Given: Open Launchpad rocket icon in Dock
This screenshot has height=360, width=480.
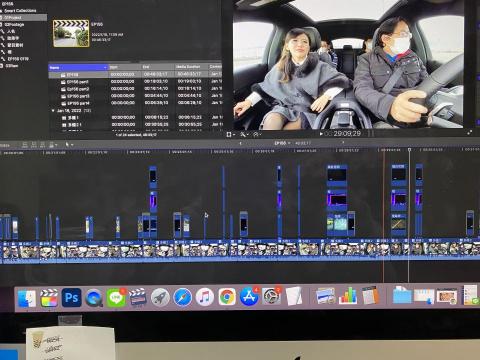Looking at the screenshot, I should tap(160, 297).
